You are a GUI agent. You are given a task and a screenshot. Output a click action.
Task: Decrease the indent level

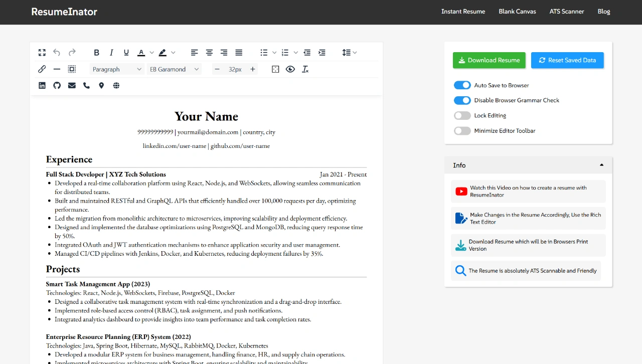coord(307,53)
